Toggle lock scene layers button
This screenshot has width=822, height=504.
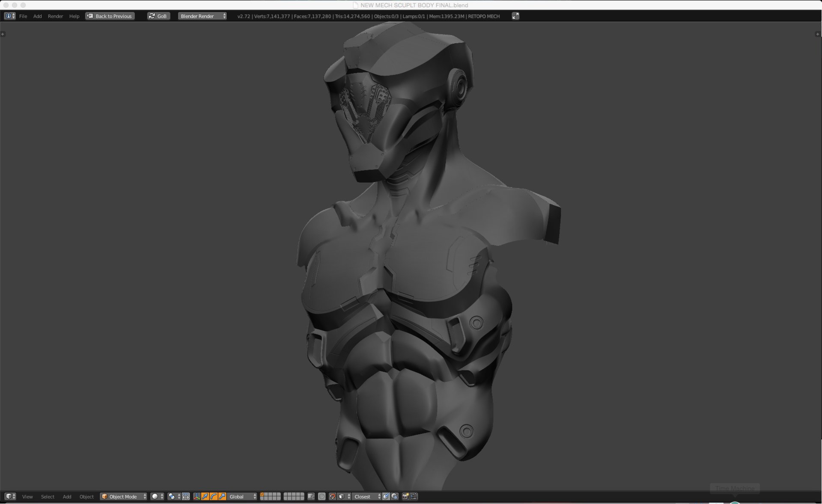click(x=311, y=497)
